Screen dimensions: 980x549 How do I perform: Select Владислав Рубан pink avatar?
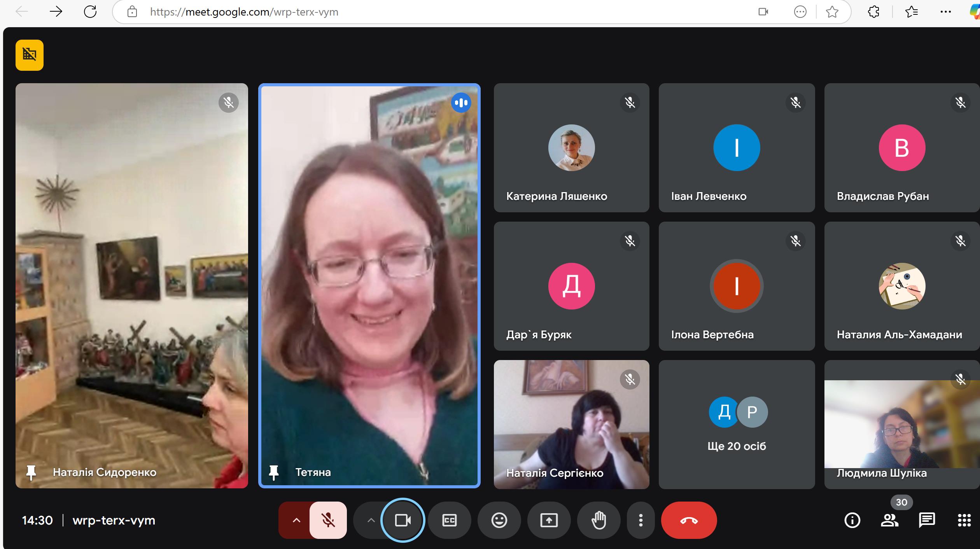[902, 148]
